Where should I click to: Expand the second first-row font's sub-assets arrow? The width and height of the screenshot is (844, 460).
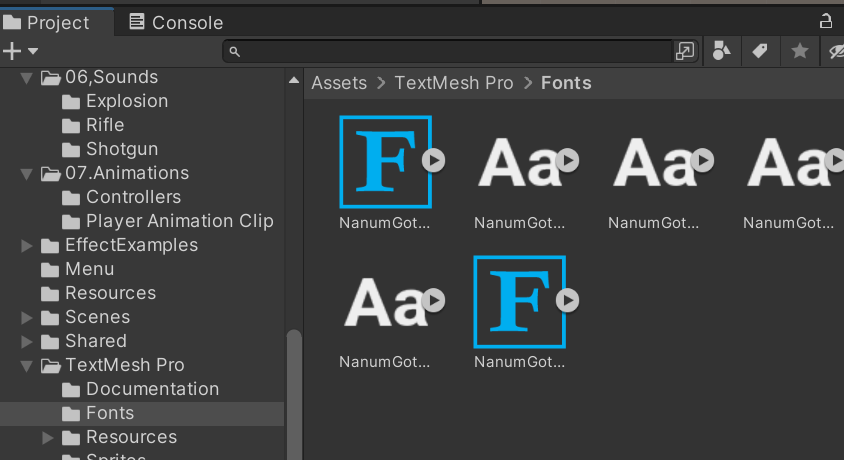point(567,160)
